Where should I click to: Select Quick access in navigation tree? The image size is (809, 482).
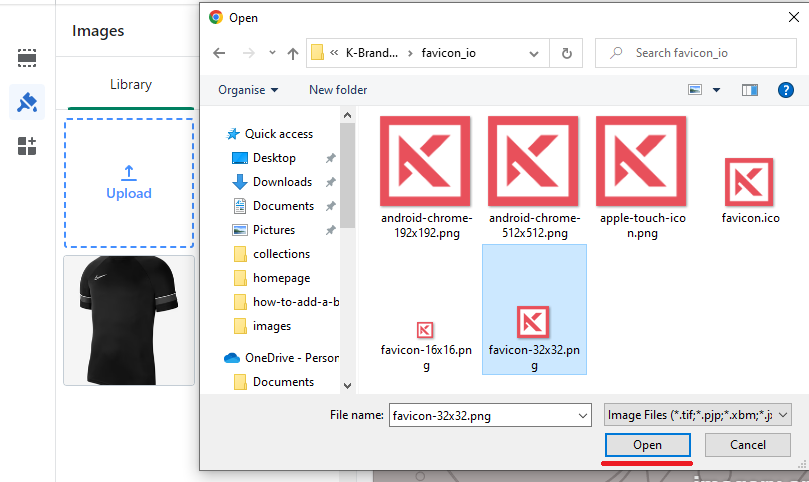(279, 134)
